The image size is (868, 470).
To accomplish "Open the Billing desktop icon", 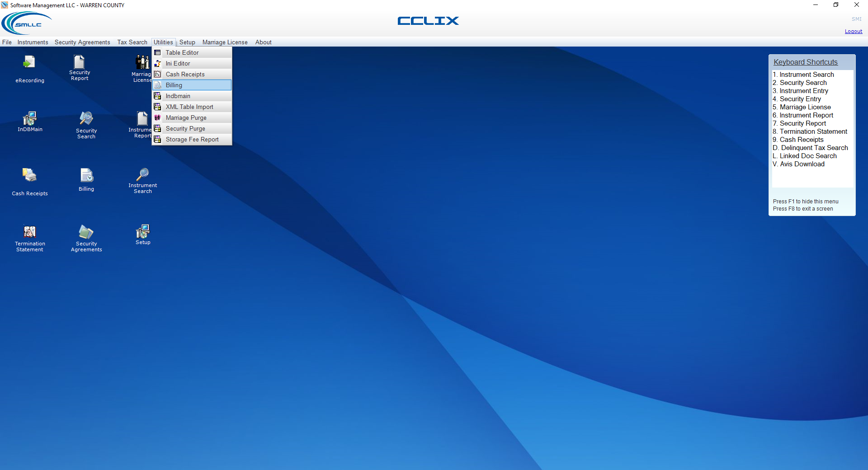I will (86, 180).
